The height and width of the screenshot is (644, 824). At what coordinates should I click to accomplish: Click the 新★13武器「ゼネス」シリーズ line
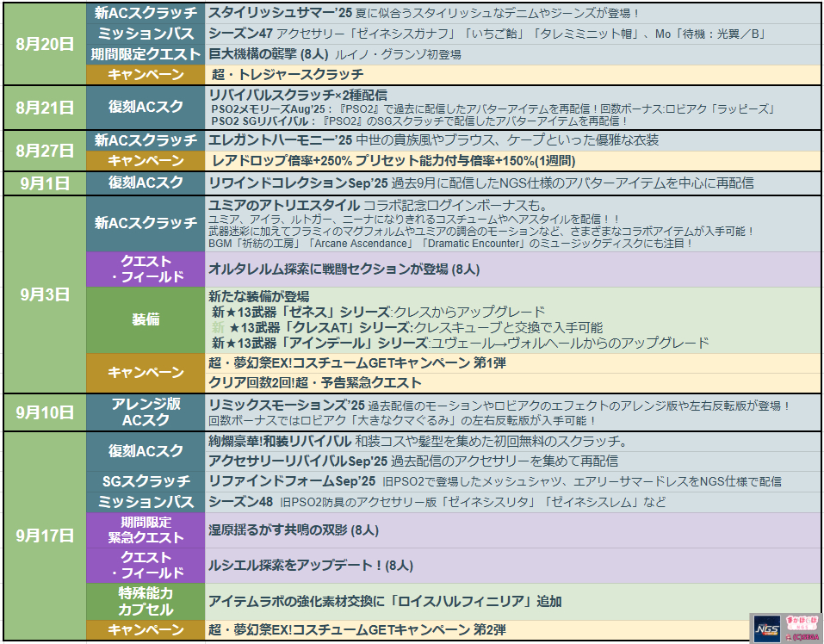[378, 312]
